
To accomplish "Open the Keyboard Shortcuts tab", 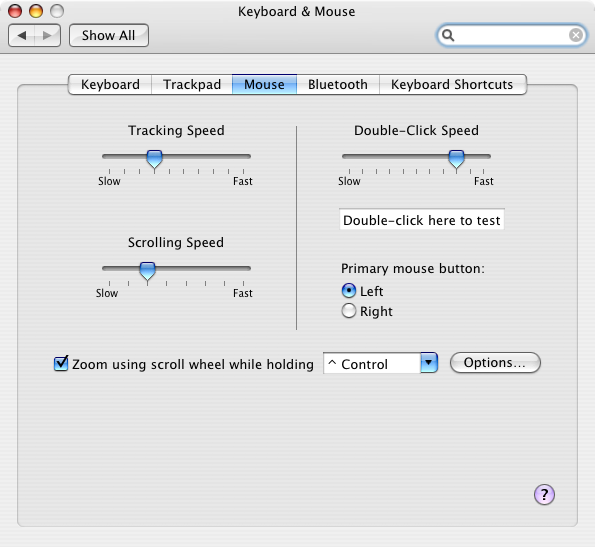I will [452, 84].
